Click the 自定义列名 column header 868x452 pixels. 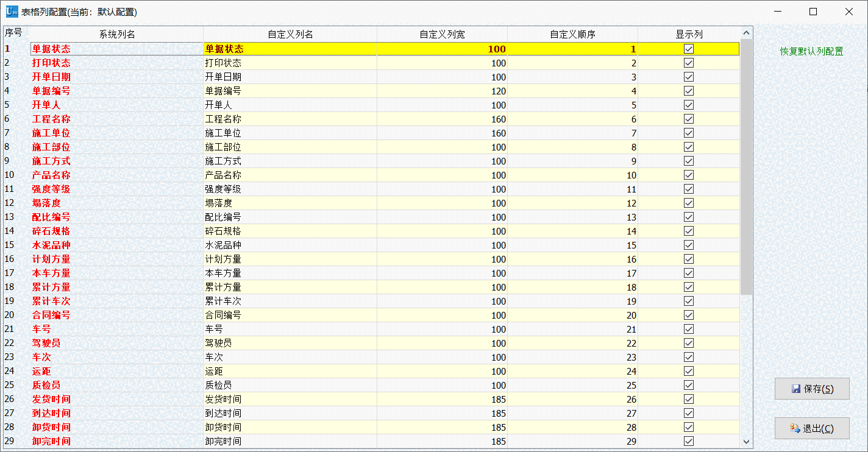[290, 34]
